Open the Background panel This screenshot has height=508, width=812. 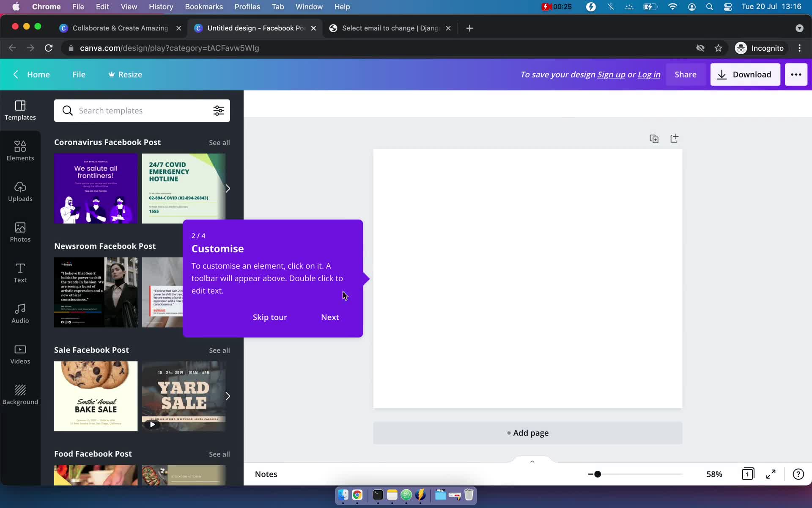click(x=20, y=394)
